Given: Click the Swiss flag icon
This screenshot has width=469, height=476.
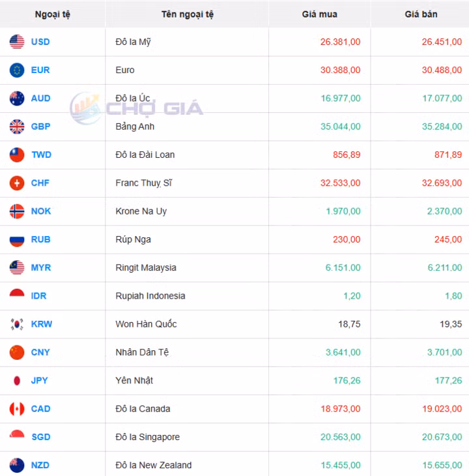Looking at the screenshot, I should click(x=17, y=183).
